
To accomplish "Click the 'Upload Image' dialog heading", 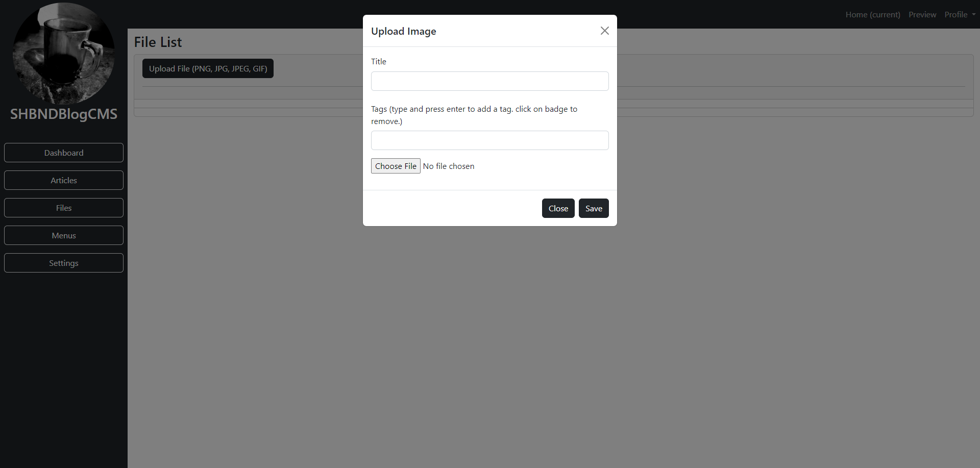I will 404,31.
